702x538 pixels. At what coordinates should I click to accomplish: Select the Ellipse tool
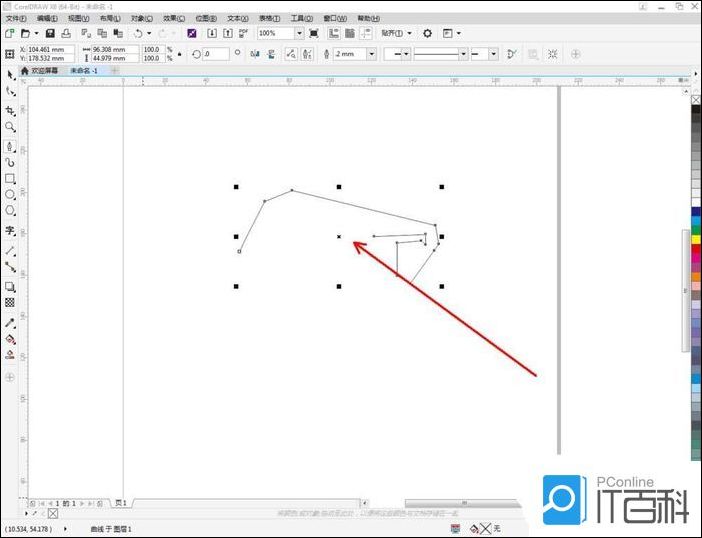pos(10,194)
